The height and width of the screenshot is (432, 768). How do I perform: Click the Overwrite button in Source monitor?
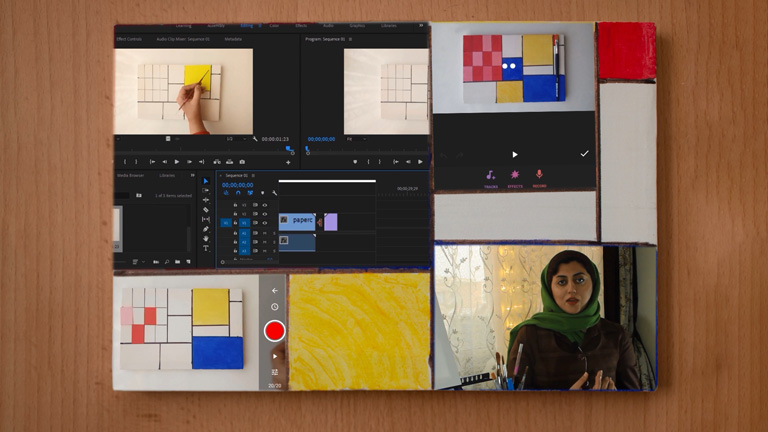pyautogui.click(x=229, y=162)
